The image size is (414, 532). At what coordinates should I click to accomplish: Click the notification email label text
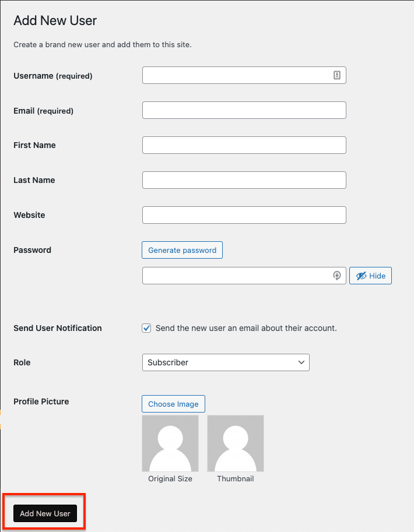coord(246,328)
